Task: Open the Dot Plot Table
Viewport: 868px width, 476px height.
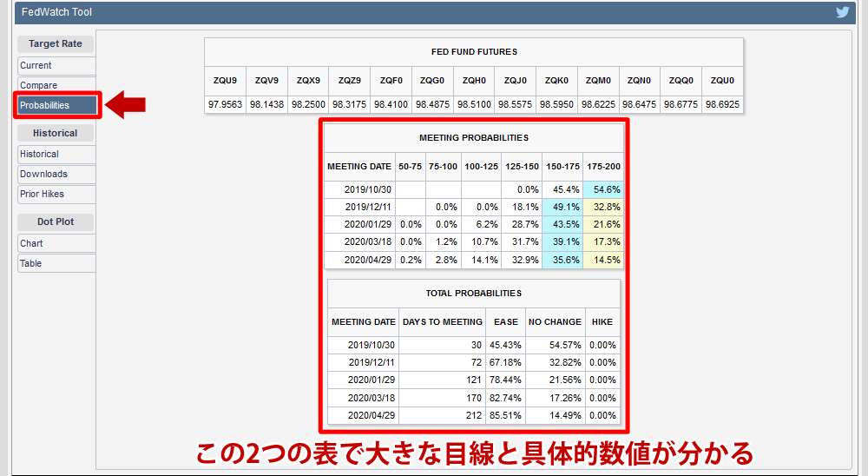Action: click(x=56, y=264)
